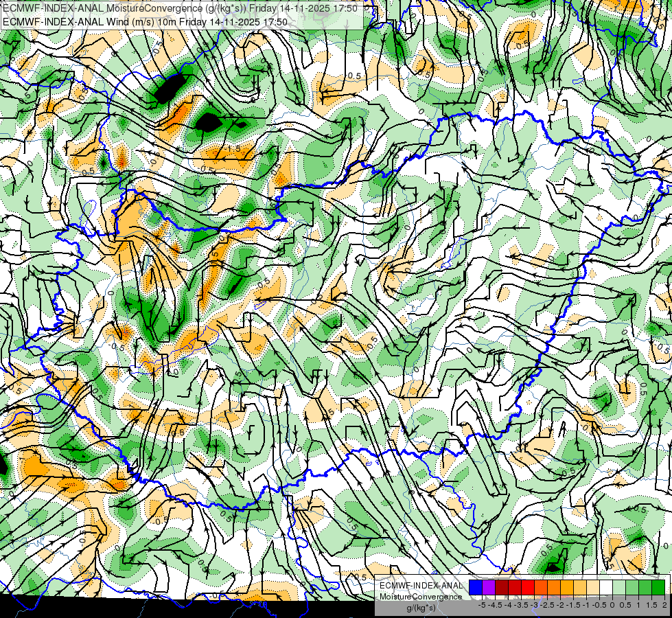Select the 0 value on legend scale
This screenshot has height=618, width=672.
(x=612, y=605)
